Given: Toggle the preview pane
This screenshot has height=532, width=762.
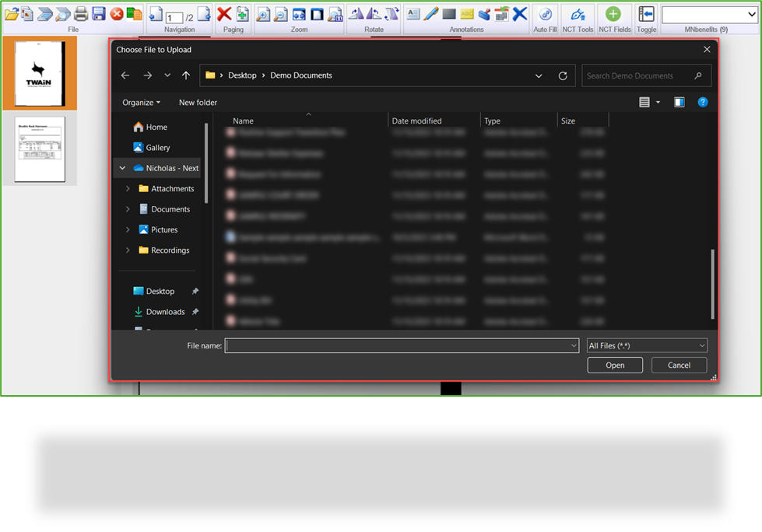Looking at the screenshot, I should click(x=679, y=102).
